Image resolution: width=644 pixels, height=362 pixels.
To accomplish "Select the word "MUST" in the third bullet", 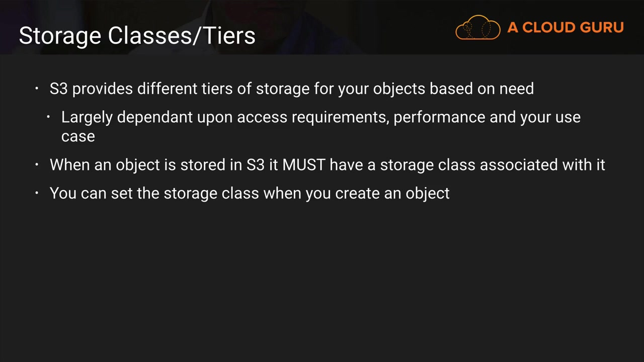I will (303, 165).
